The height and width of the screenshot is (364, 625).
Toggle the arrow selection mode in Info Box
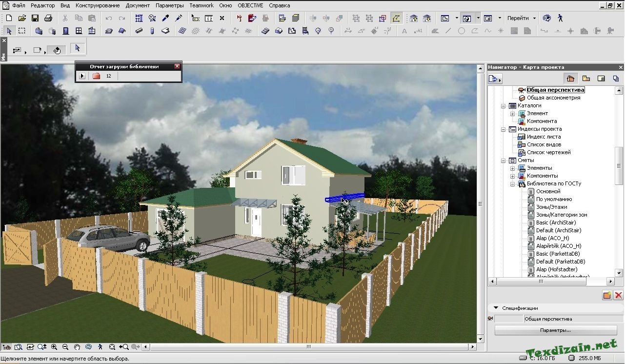78,48
